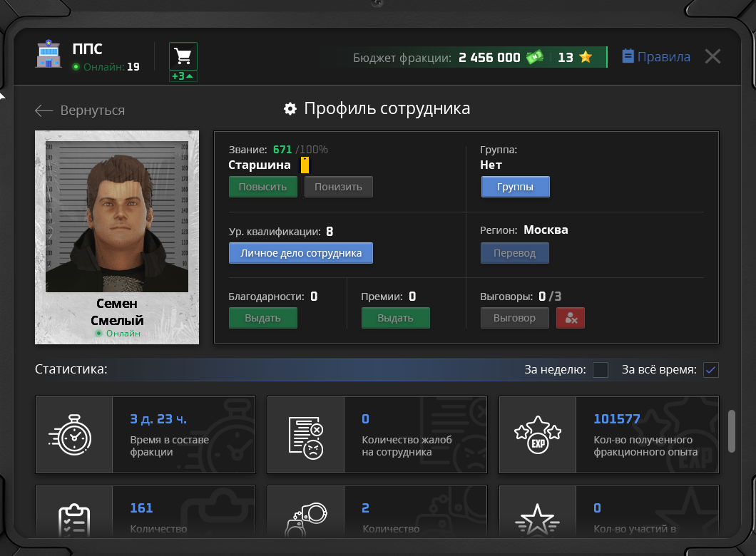Click 'Выдать' button under Благодарности
The width and height of the screenshot is (756, 556).
[x=262, y=318]
